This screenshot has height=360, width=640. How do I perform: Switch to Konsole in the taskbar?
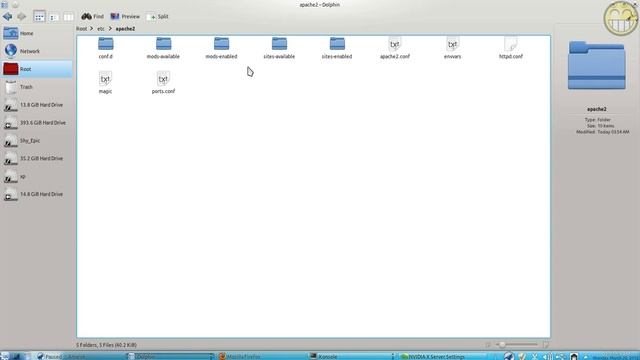tap(352, 356)
